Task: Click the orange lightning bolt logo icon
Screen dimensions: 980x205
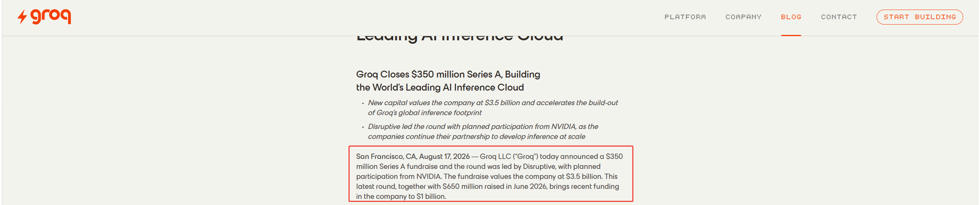Action: coord(22,17)
